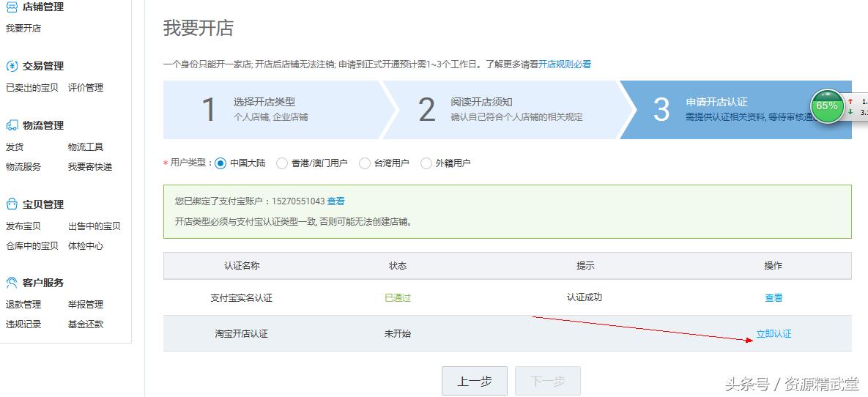
Task: Click the 认证成功 cell
Action: pyautogui.click(x=585, y=297)
